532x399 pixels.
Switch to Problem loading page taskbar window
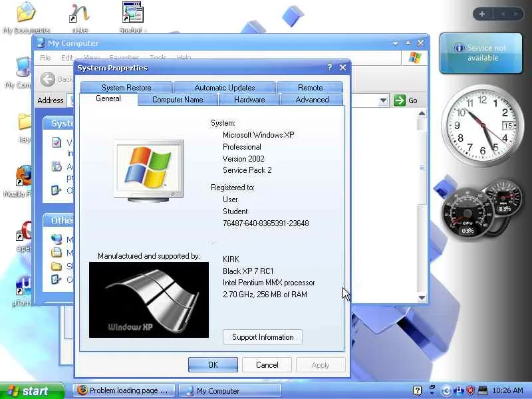point(124,390)
